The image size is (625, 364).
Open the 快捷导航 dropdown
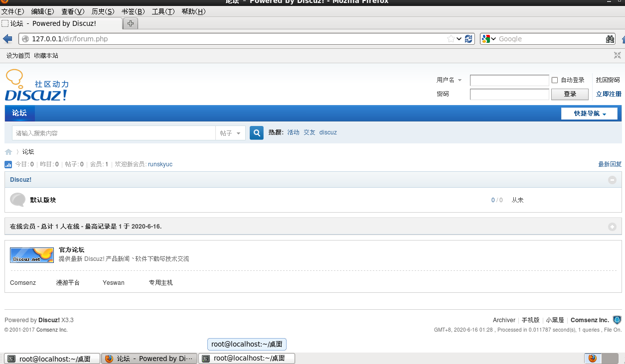pyautogui.click(x=589, y=114)
